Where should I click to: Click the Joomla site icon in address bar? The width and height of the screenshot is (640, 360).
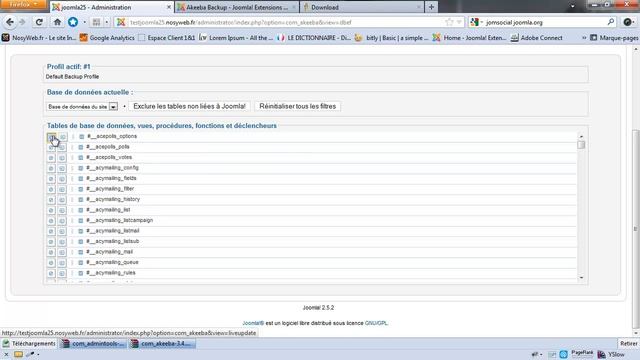(x=121, y=22)
